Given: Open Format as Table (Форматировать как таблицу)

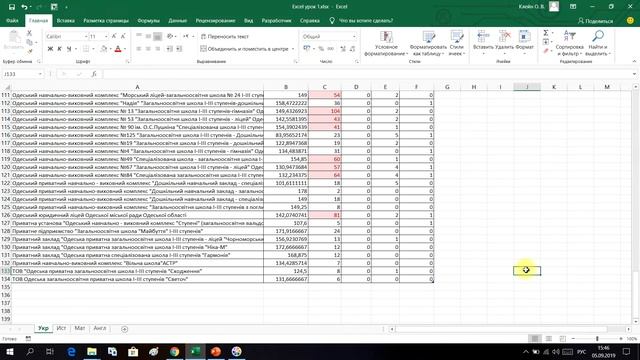Looking at the screenshot, I should click(x=428, y=43).
